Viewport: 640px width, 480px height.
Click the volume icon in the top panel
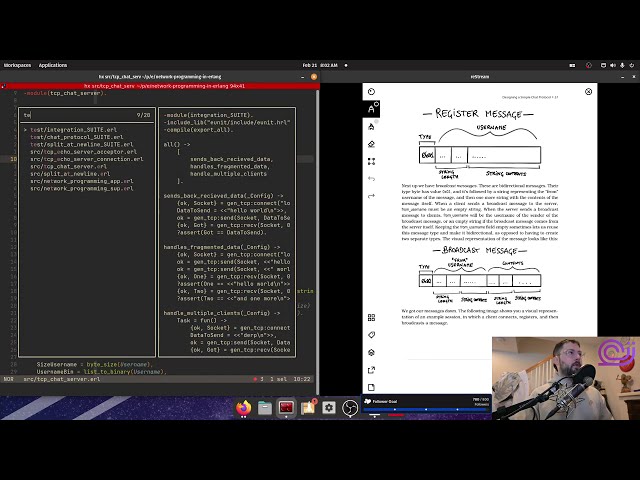click(x=613, y=65)
